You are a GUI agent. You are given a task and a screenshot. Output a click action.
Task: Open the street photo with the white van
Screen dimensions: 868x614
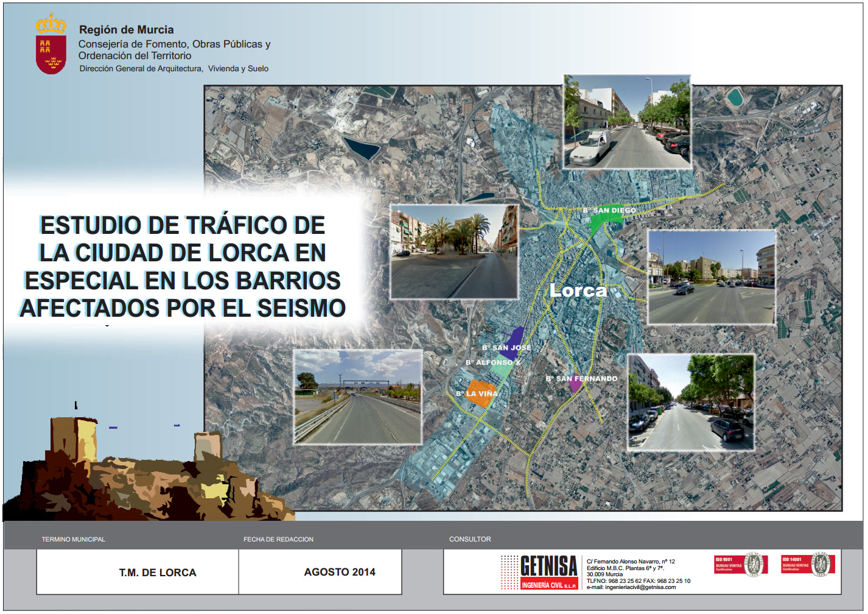(628, 121)
